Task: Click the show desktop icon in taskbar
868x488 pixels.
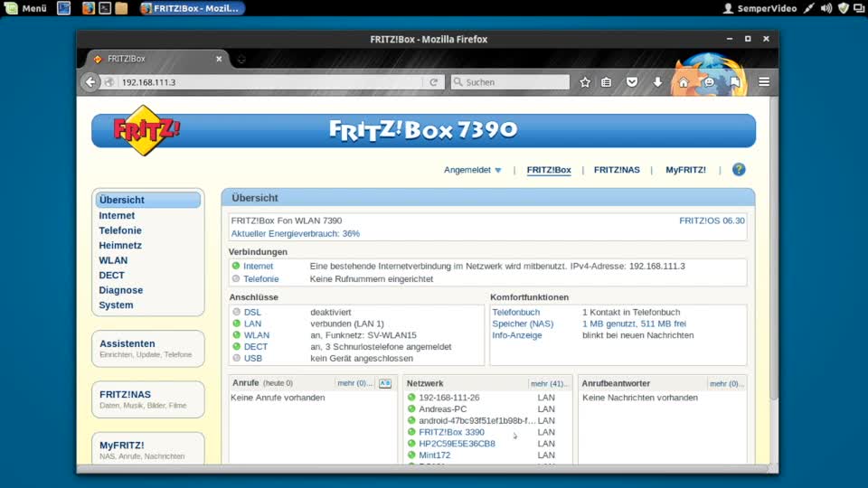Action: pos(63,8)
